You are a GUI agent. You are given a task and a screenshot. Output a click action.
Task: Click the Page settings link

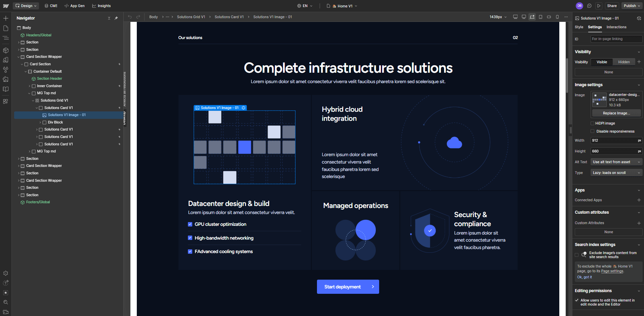[x=612, y=271]
